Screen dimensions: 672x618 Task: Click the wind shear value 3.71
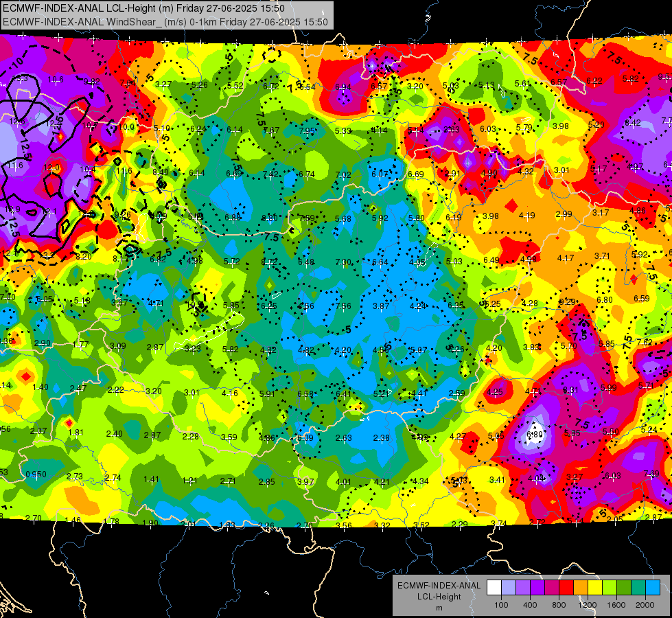(x=602, y=256)
